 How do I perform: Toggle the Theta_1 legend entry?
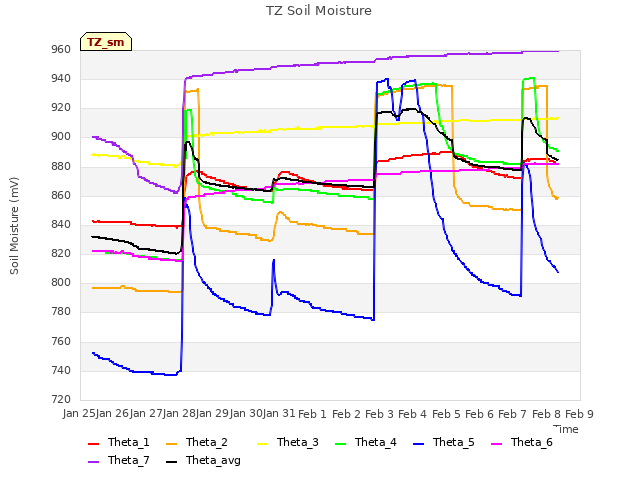(119, 442)
